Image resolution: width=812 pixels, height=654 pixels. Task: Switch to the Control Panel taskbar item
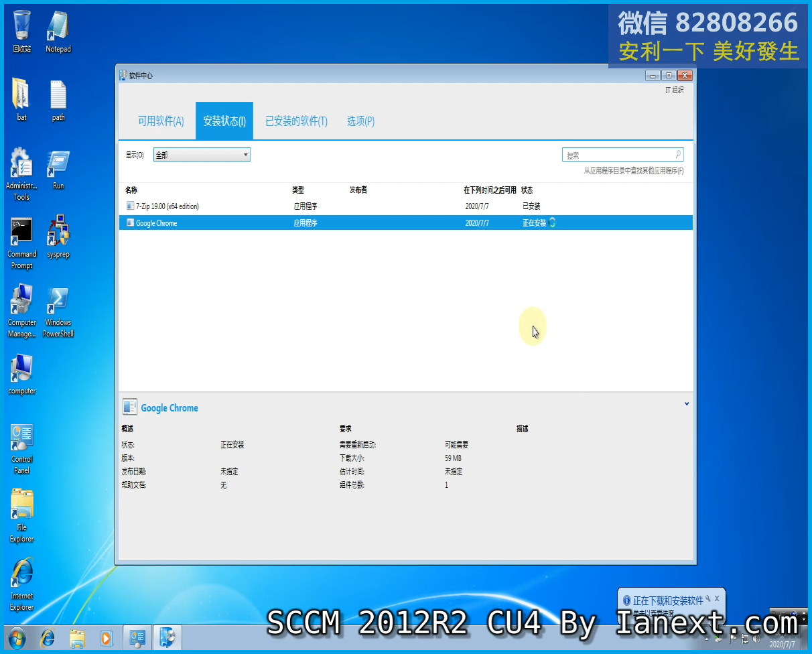pos(137,637)
